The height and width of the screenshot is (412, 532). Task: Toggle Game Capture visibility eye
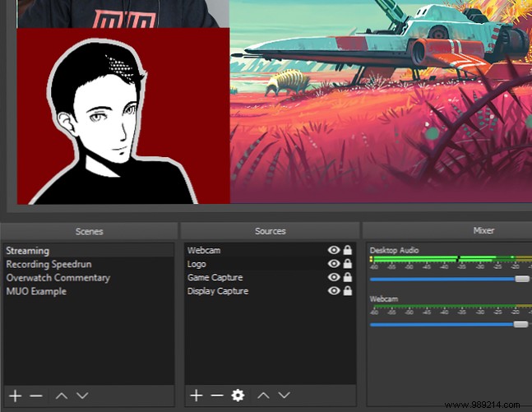point(334,277)
